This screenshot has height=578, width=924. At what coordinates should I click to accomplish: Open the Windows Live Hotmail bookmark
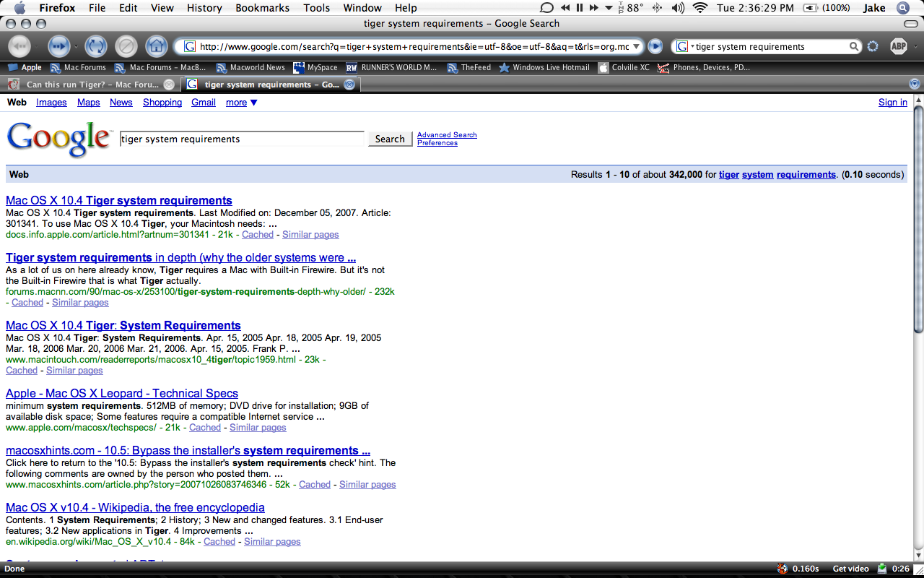(544, 67)
